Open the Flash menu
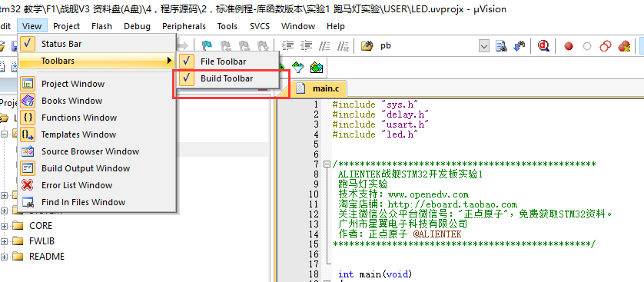The image size is (644, 282). coord(102,26)
